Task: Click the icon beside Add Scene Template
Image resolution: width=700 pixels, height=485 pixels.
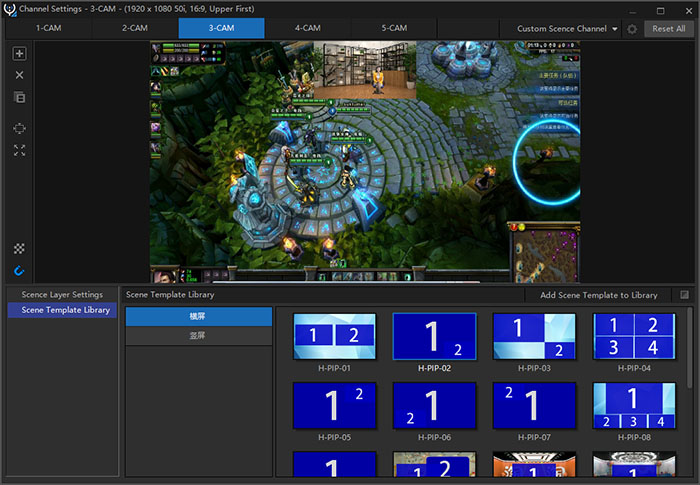Action: (684, 295)
